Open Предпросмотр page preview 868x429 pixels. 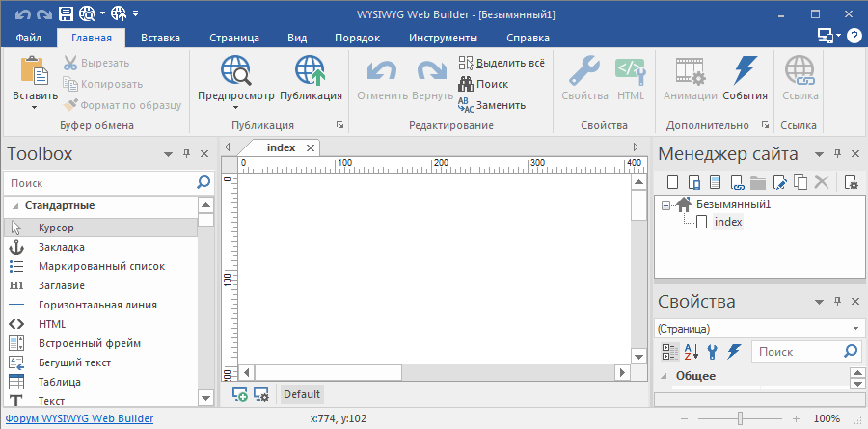coord(235,72)
